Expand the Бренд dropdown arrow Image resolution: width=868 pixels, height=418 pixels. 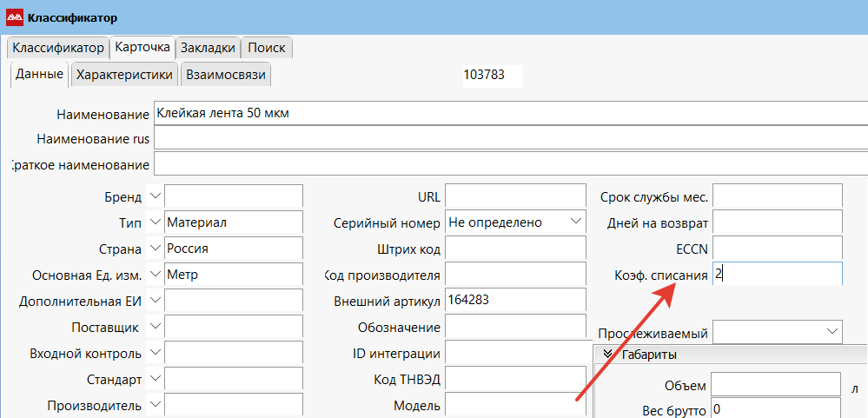point(155,196)
